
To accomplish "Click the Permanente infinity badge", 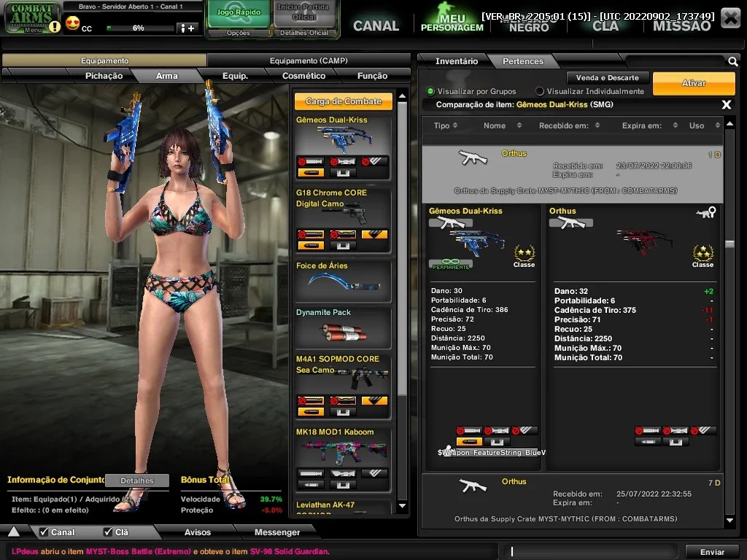I will [x=451, y=264].
